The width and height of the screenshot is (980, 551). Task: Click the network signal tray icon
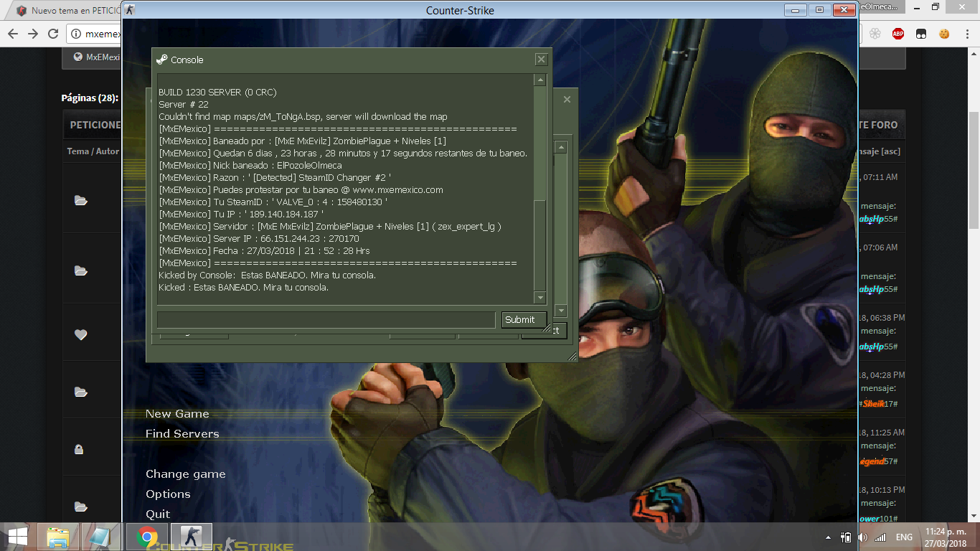pos(880,537)
